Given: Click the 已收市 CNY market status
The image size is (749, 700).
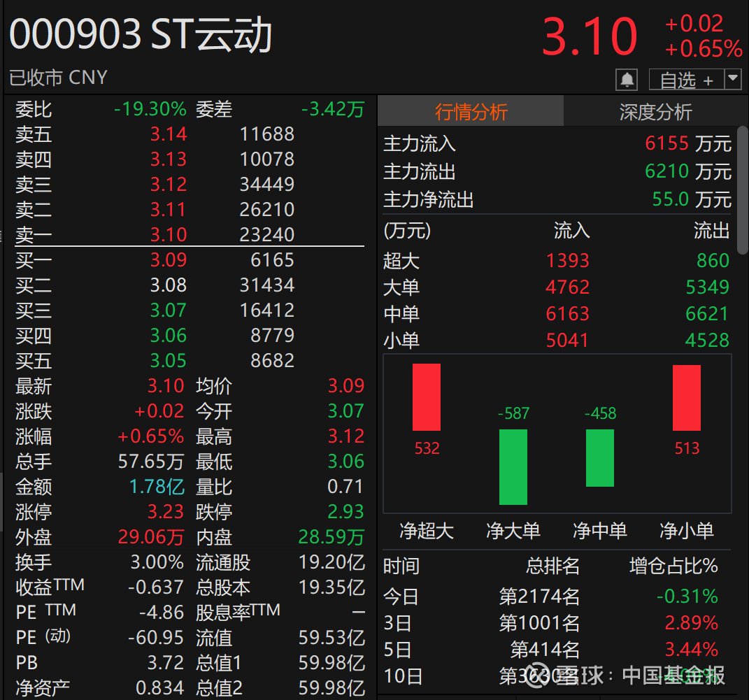Looking at the screenshot, I should click(x=58, y=78).
